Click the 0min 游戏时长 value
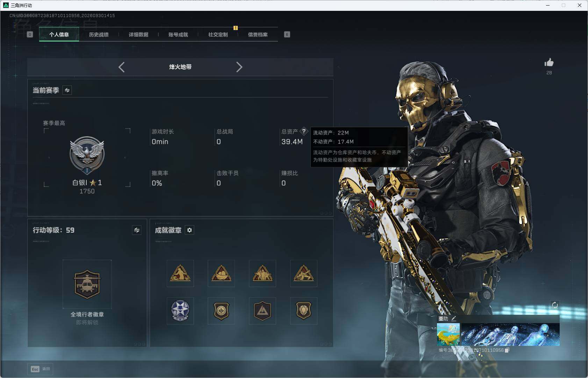Screen dimensions: 588x378 point(160,141)
